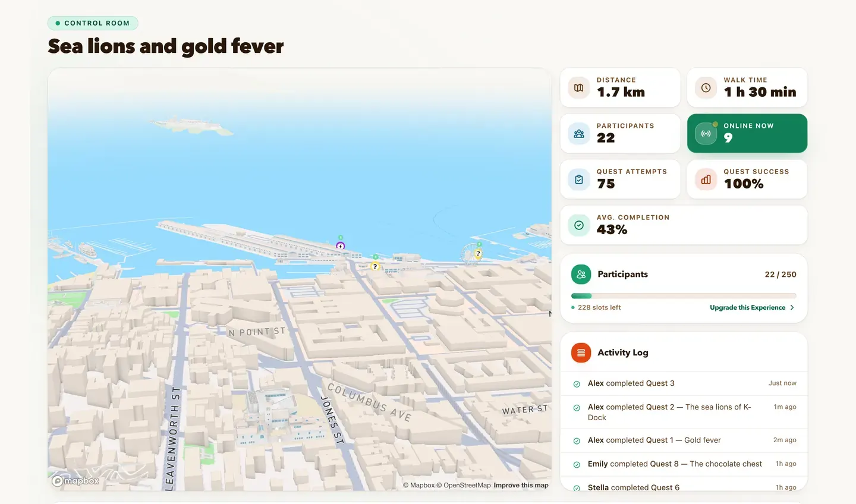
Task: Click the Just now timestamp
Action: pos(782,383)
